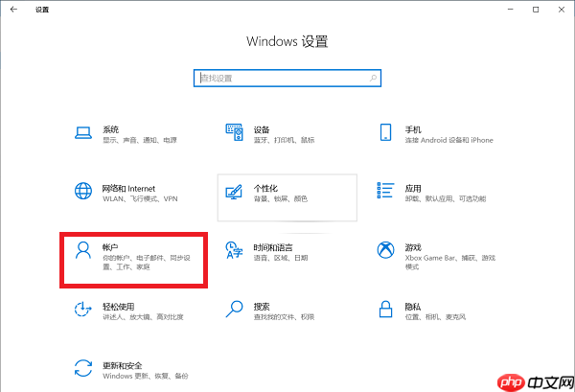Open the 搜索 category heading

(x=262, y=307)
